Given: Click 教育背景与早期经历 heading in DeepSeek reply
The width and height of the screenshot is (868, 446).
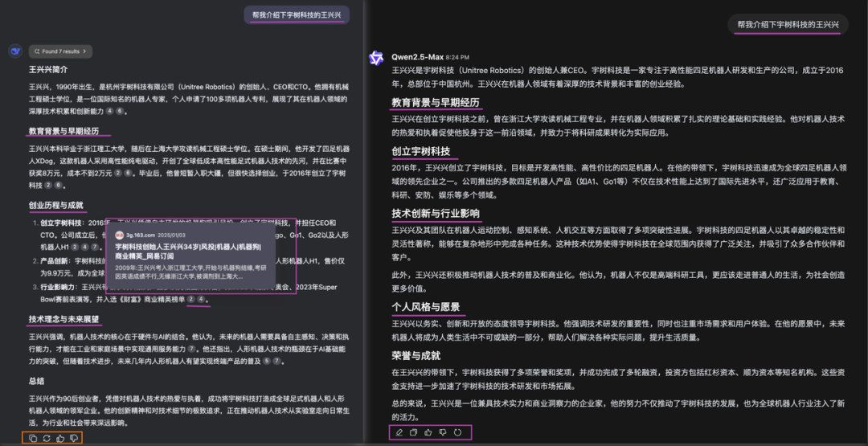Looking at the screenshot, I should [64, 131].
